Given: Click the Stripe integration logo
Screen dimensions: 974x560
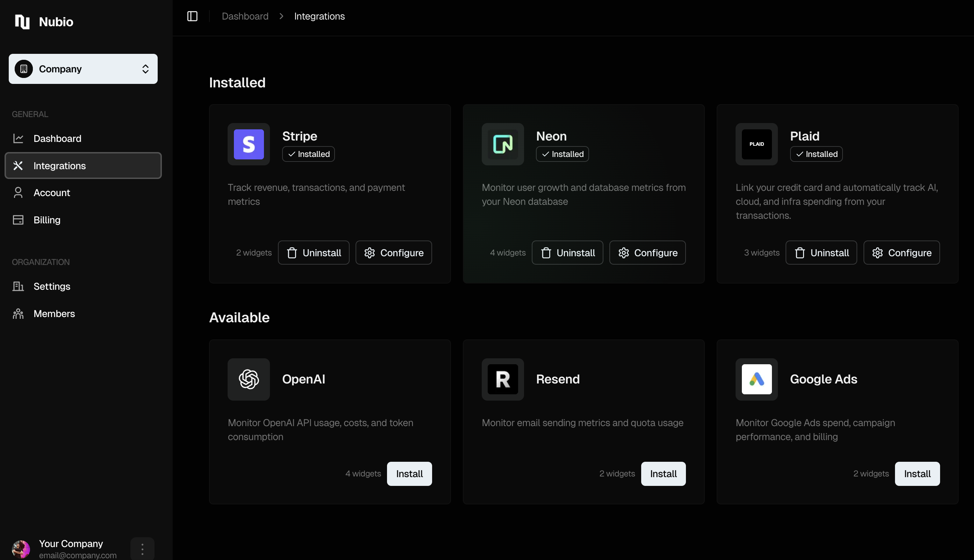Looking at the screenshot, I should (248, 145).
